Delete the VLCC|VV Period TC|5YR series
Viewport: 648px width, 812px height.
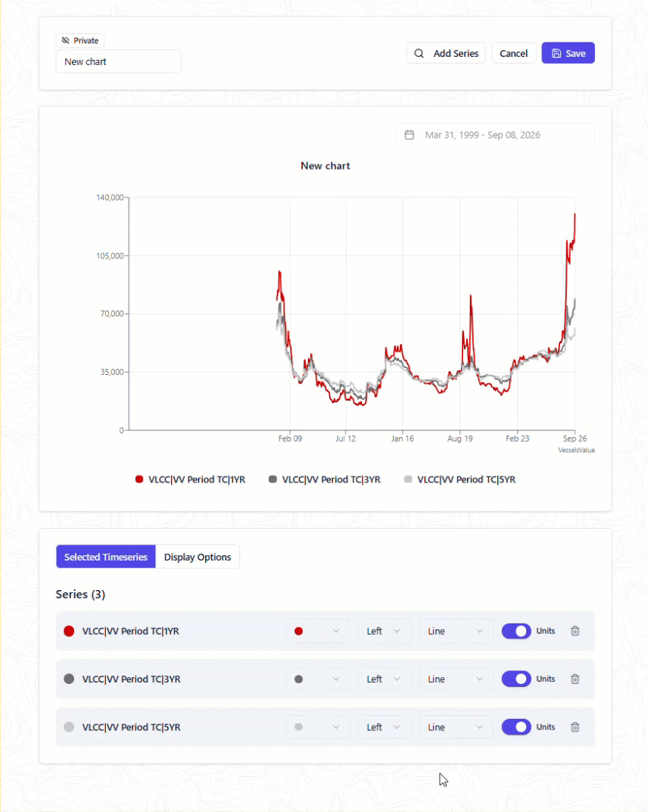coord(575,727)
